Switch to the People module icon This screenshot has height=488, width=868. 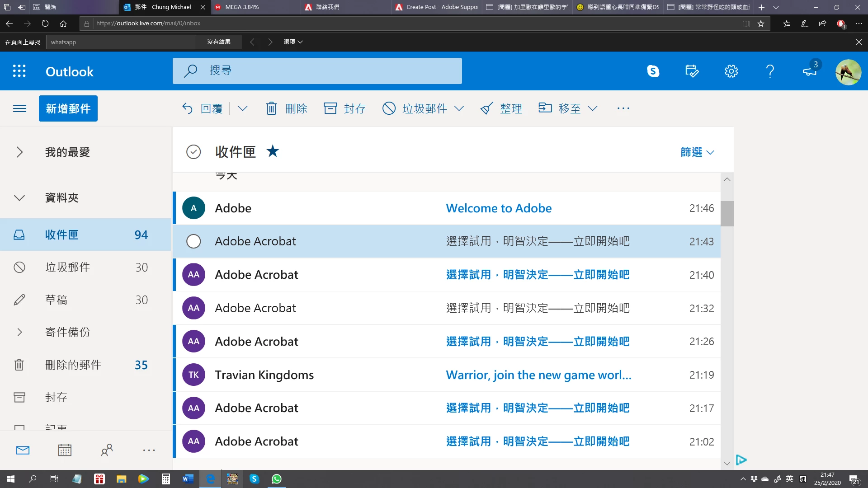click(x=107, y=450)
